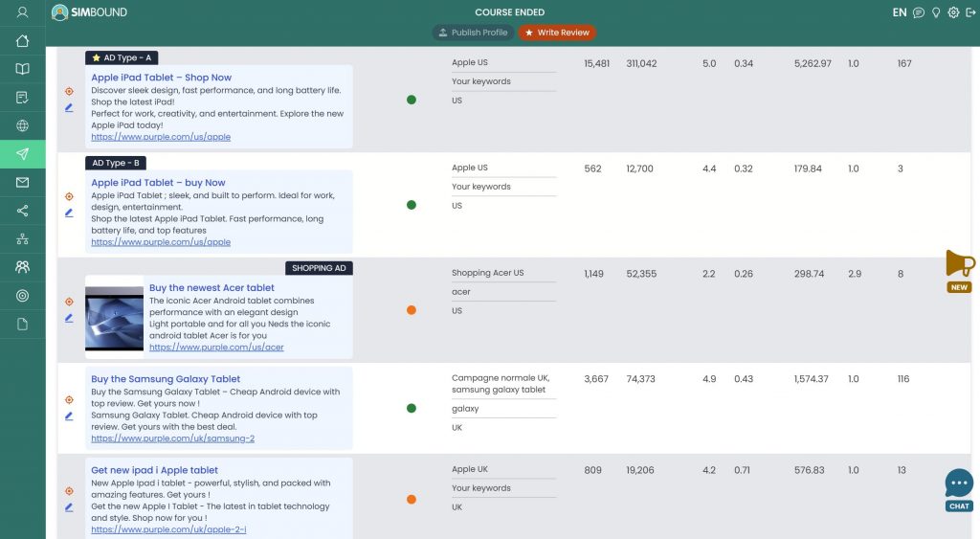980x539 pixels.
Task: Select the highlighted paper plane sidebar item
Action: [x=22, y=154]
